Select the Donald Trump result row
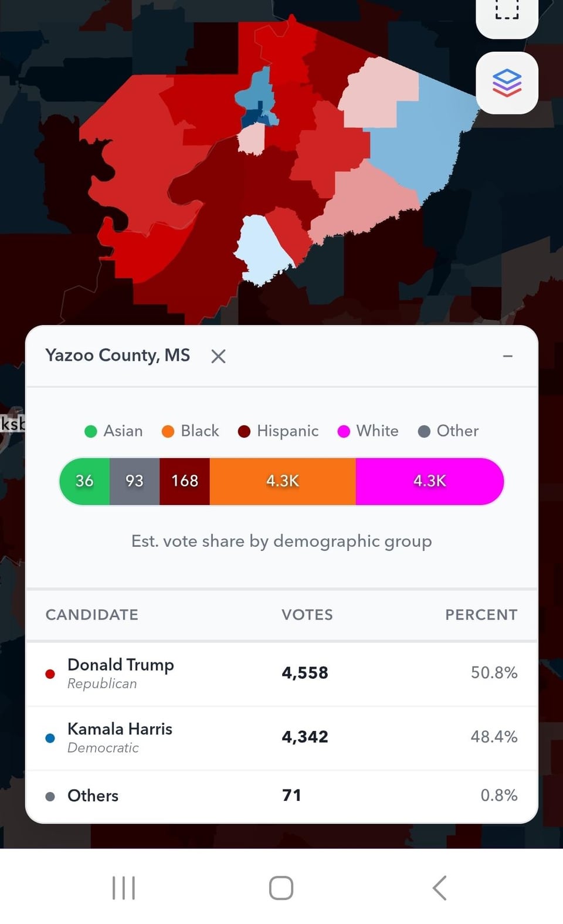This screenshot has height=924, width=563. (281, 673)
